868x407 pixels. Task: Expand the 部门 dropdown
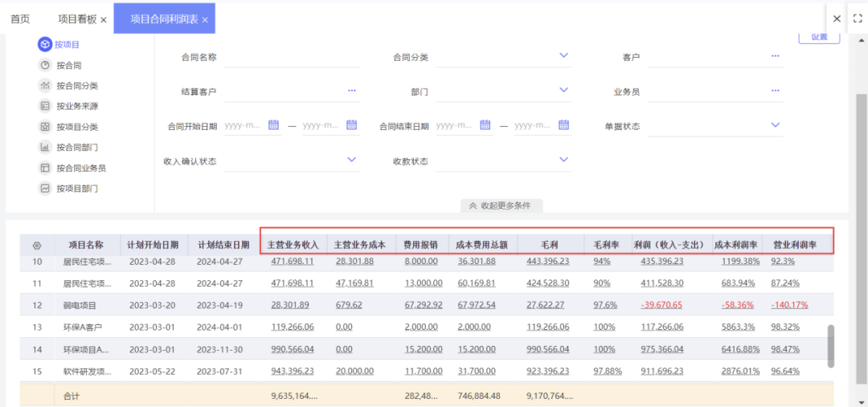(563, 90)
